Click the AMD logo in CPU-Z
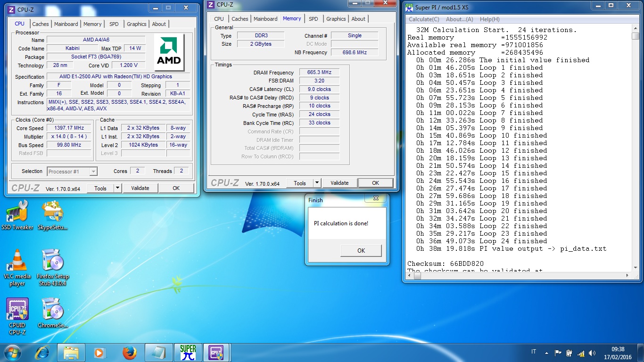The image size is (644, 362). [169, 52]
